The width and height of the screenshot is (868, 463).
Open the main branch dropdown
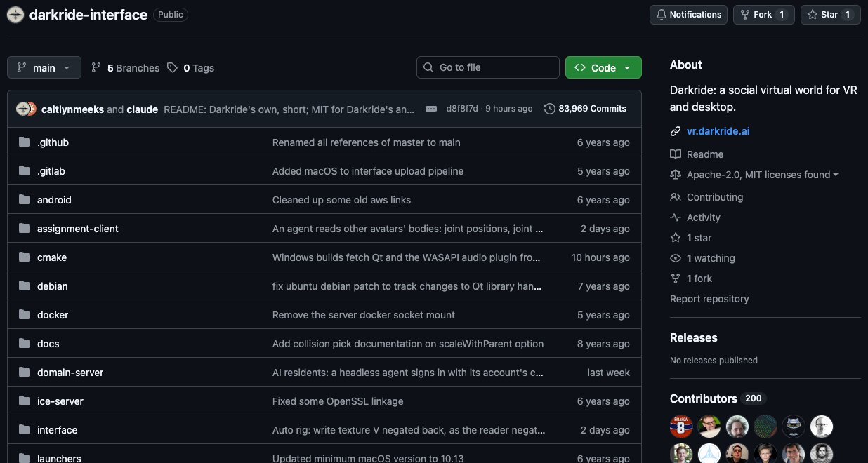point(44,68)
